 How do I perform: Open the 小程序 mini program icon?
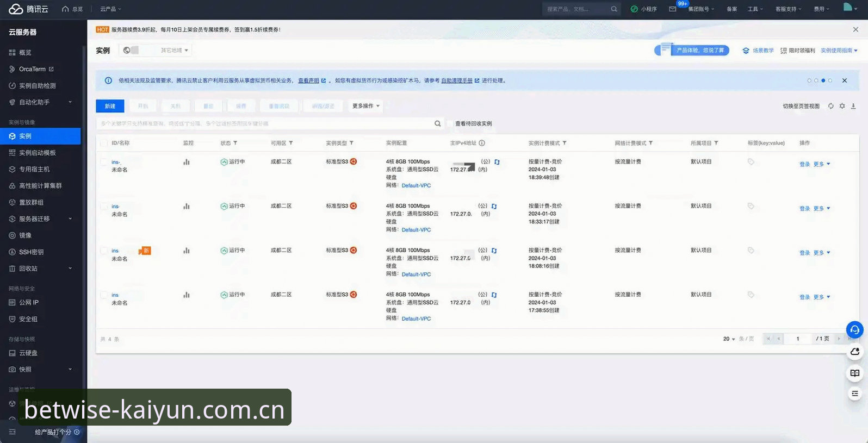pos(634,9)
